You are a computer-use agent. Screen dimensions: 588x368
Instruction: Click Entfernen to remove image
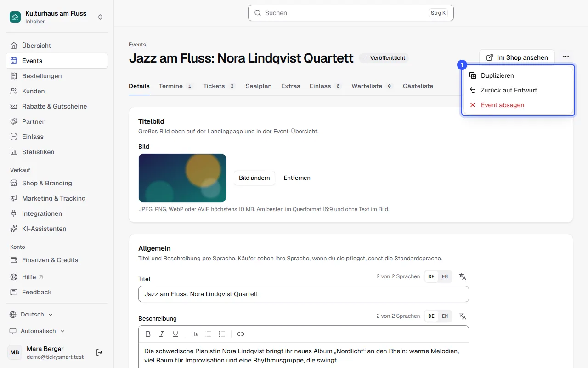coord(297,178)
